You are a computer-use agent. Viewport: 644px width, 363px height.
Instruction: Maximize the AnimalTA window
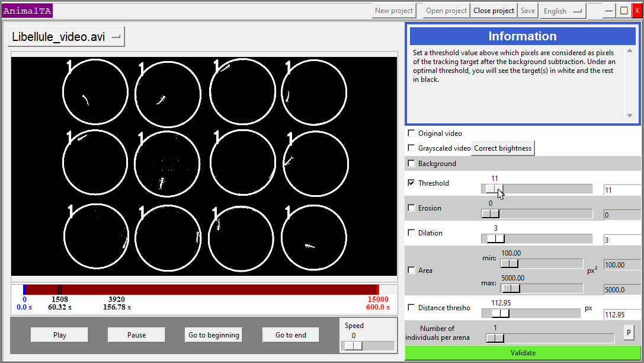pyautogui.click(x=624, y=11)
